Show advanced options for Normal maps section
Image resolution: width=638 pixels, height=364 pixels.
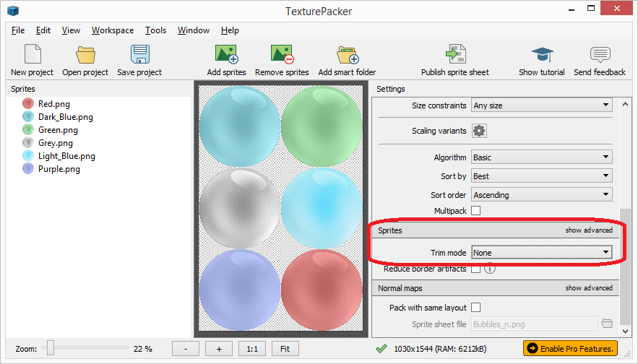[x=589, y=288]
